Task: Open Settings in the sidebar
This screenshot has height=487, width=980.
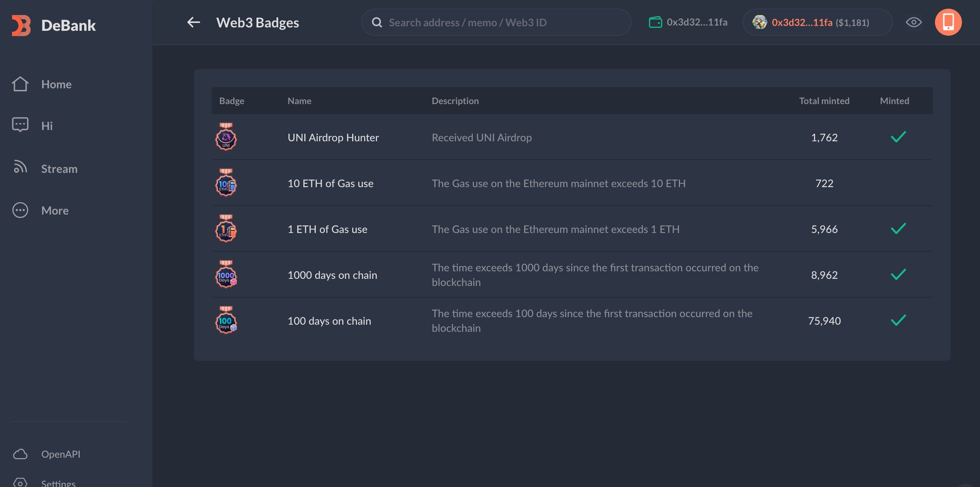Action: [x=58, y=483]
